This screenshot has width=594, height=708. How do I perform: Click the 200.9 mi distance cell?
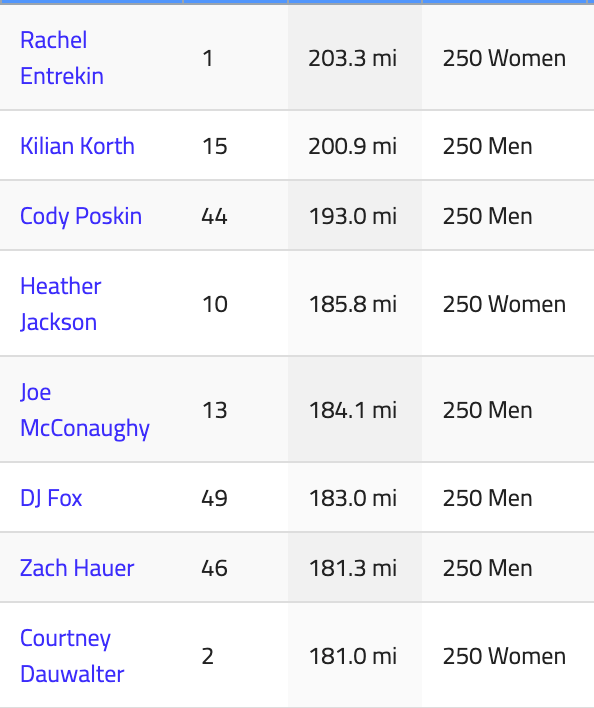[353, 146]
